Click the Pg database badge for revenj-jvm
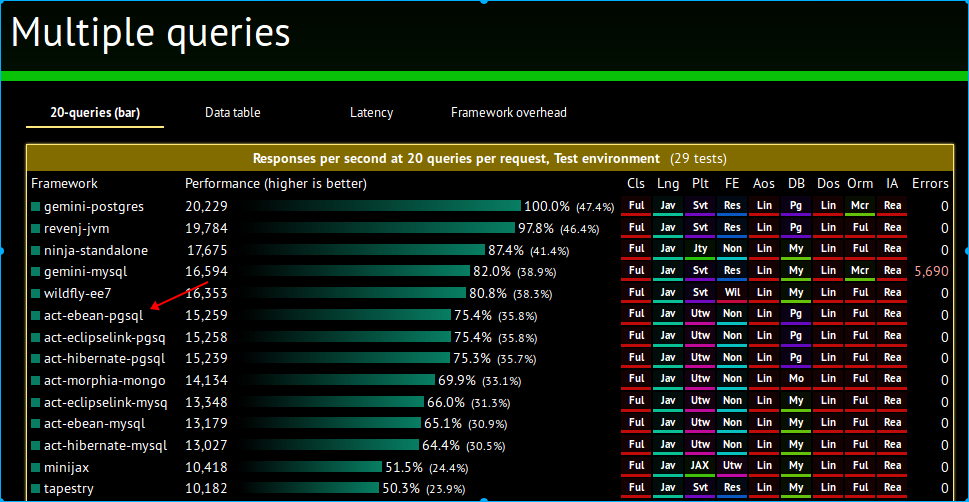This screenshot has height=502, width=969. tap(796, 227)
